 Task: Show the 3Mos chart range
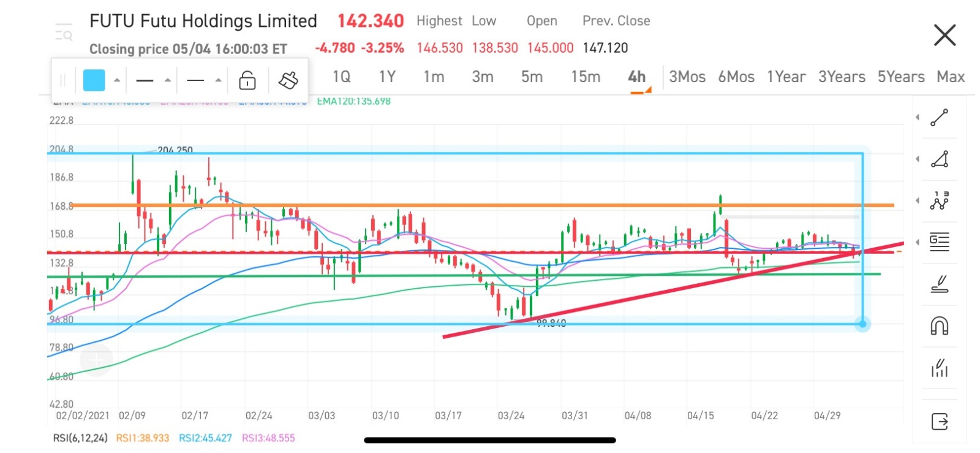click(x=687, y=77)
